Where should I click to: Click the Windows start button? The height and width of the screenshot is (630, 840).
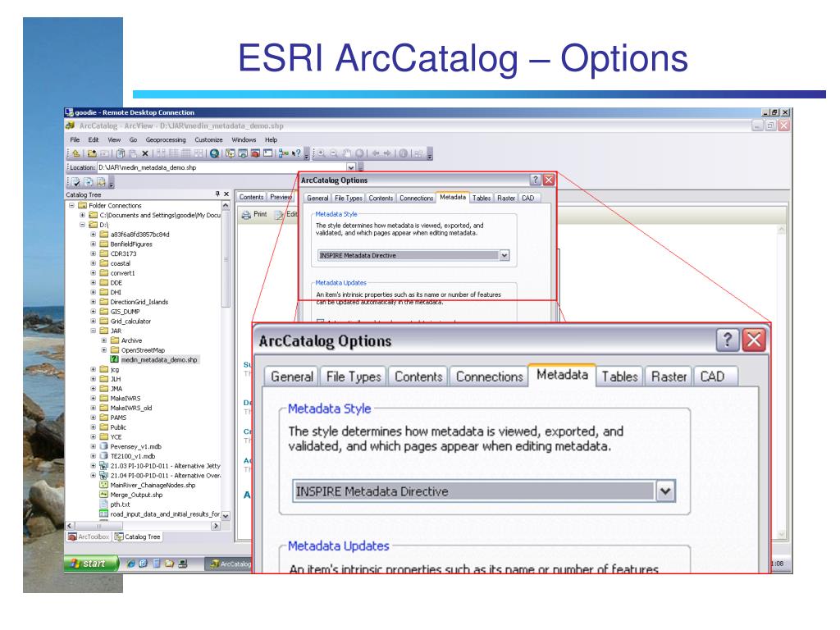[90, 564]
